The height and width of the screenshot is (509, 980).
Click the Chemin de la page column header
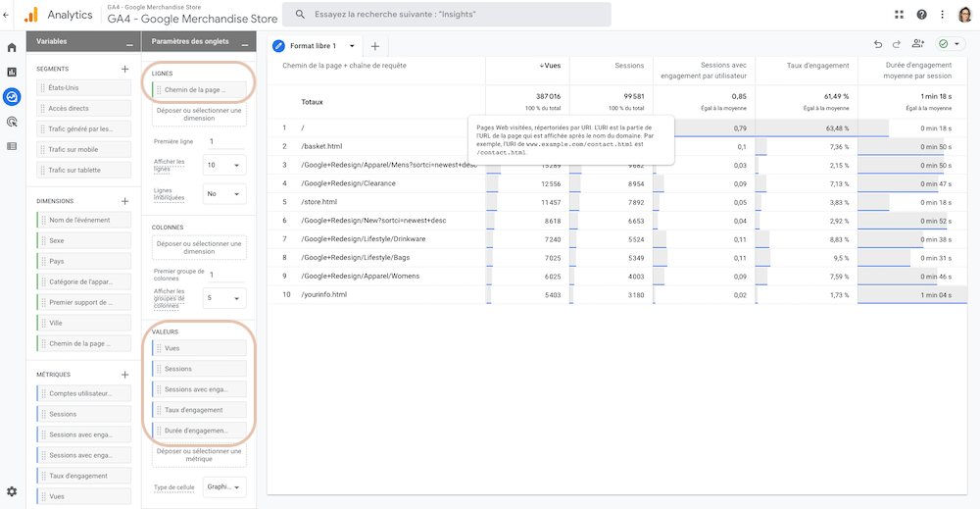pyautogui.click(x=344, y=65)
